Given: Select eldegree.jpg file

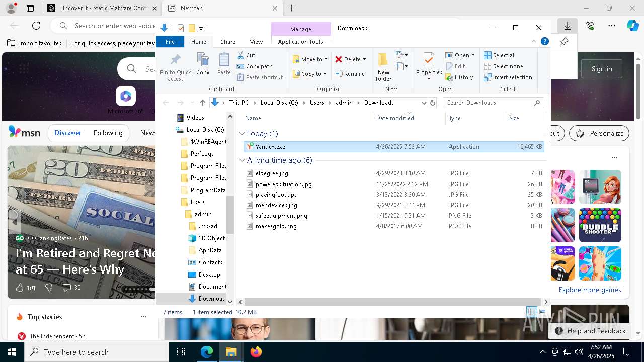Looking at the screenshot, I should tap(393, 173).
